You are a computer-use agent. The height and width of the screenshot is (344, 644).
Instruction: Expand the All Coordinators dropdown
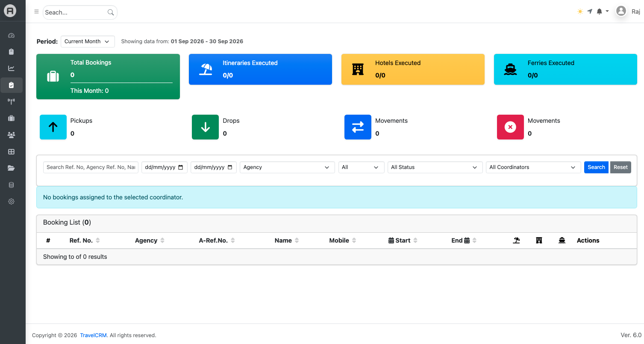click(533, 167)
